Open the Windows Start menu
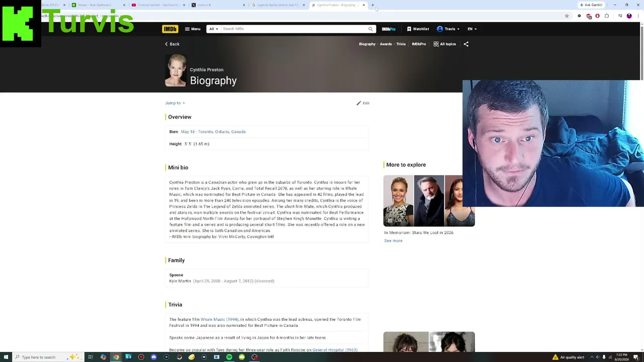 tap(5, 357)
